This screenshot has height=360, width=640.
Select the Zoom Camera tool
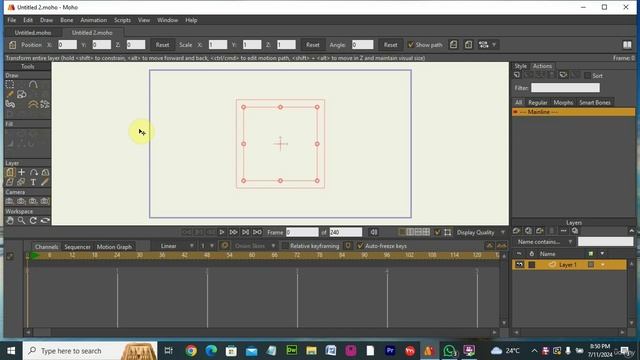22,201
